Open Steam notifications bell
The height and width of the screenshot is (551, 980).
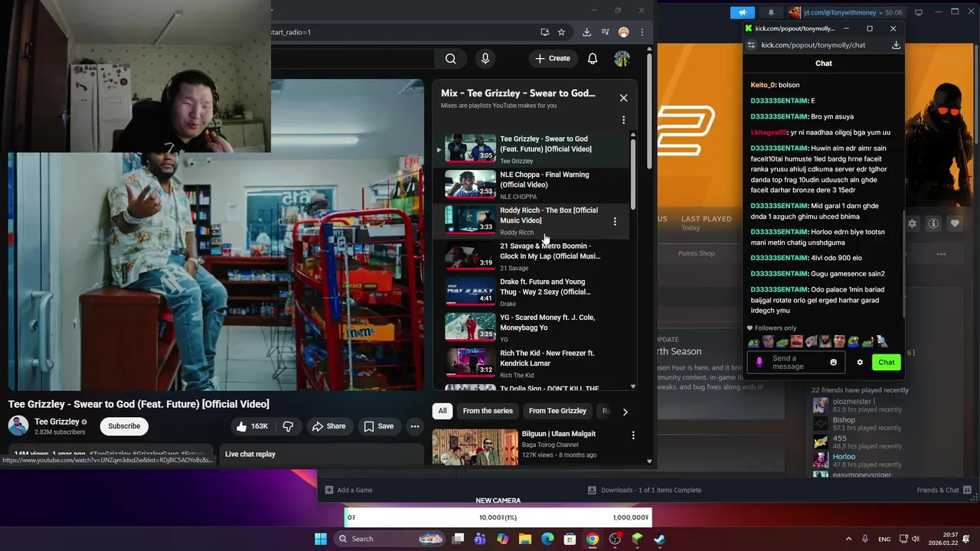tap(771, 12)
